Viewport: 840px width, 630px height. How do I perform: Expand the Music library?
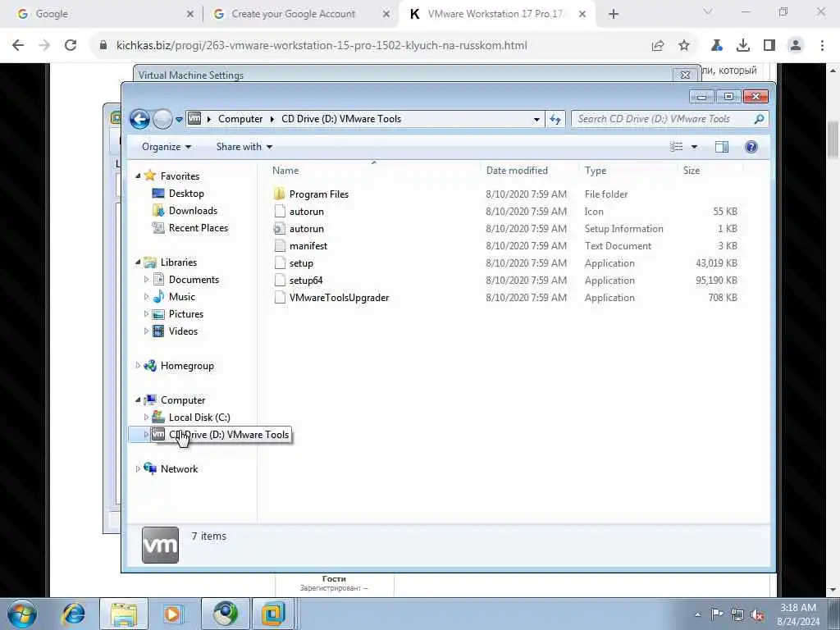pyautogui.click(x=146, y=297)
